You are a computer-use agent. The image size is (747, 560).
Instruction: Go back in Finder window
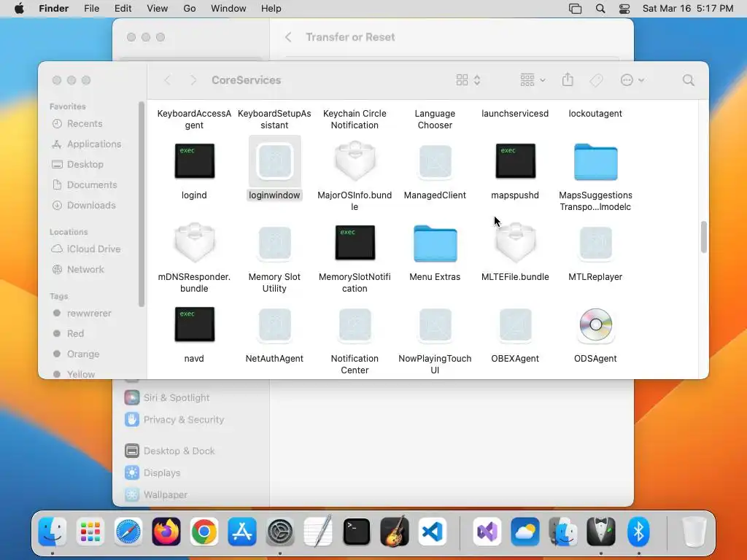(x=167, y=80)
